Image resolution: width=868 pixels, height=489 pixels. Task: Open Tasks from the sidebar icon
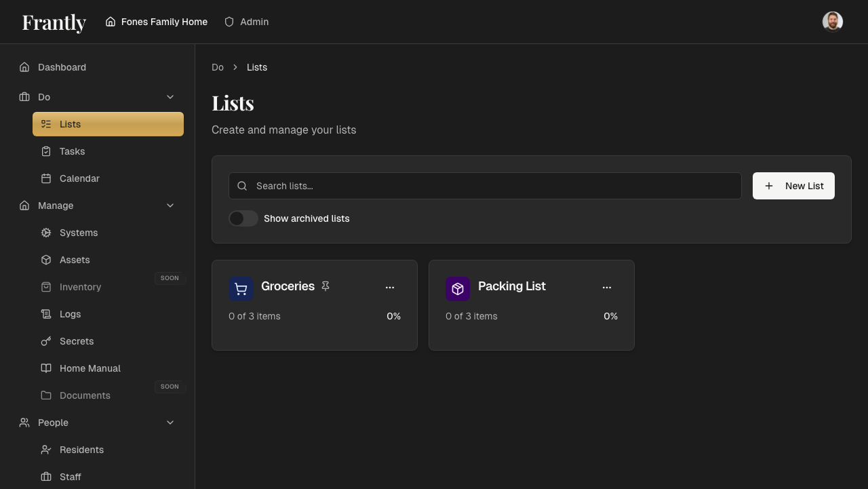pyautogui.click(x=45, y=151)
